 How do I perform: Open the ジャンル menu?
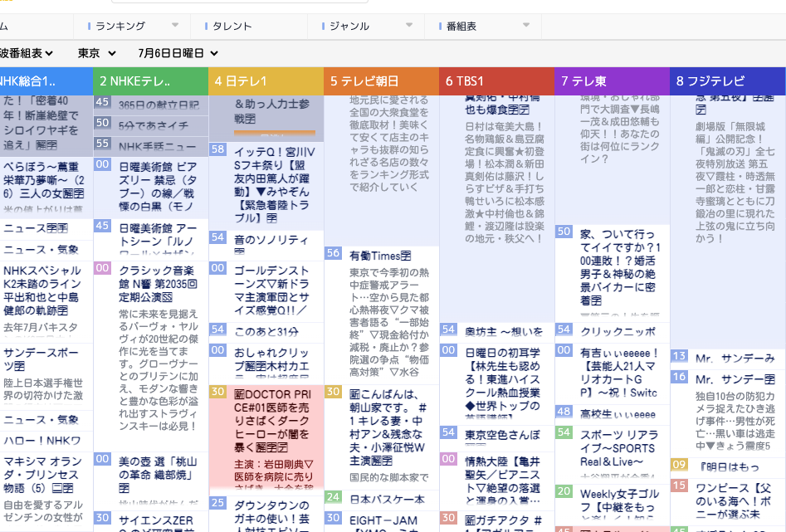(x=349, y=26)
